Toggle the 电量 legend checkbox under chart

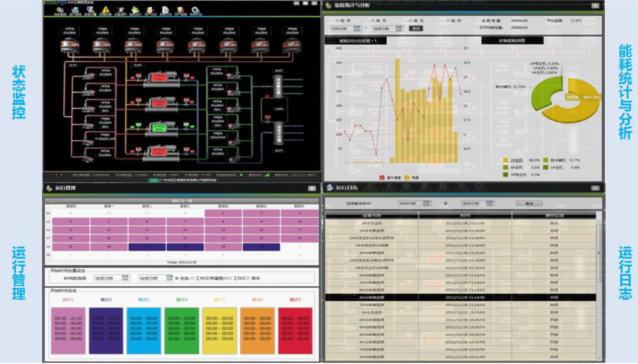tap(407, 177)
